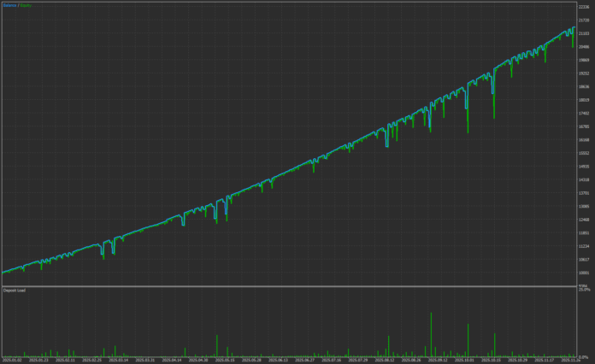Click the 0.0% deposit load scale label
The image size is (595, 364).
585,355
